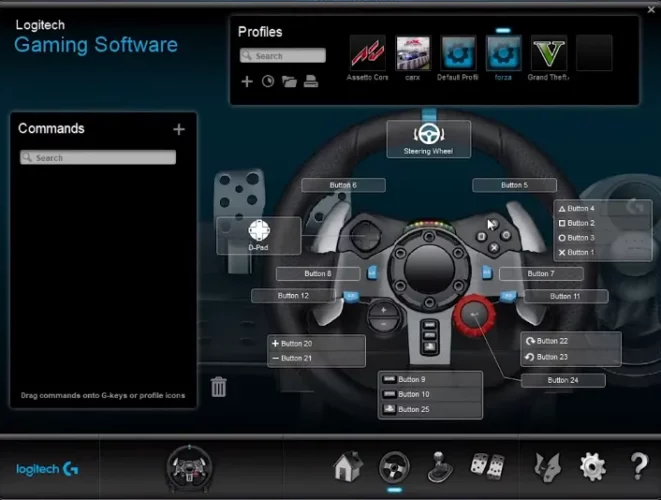
Task: Select Button 7 label
Action: [x=541, y=274]
